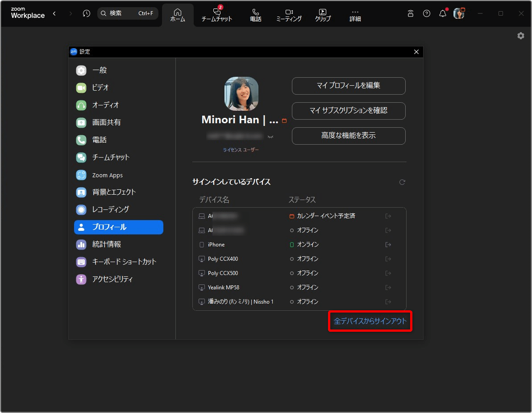Sign out the カレンダー イベント予定済 device
The image size is (532, 413).
click(x=388, y=216)
